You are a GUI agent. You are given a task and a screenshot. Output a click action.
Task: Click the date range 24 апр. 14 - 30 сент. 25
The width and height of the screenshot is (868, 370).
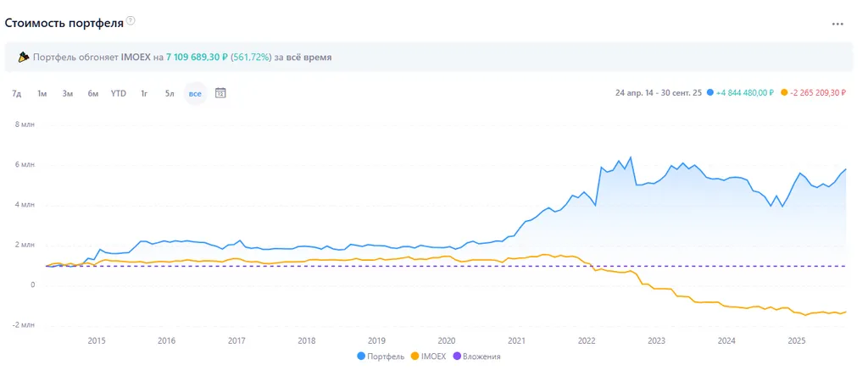point(658,93)
